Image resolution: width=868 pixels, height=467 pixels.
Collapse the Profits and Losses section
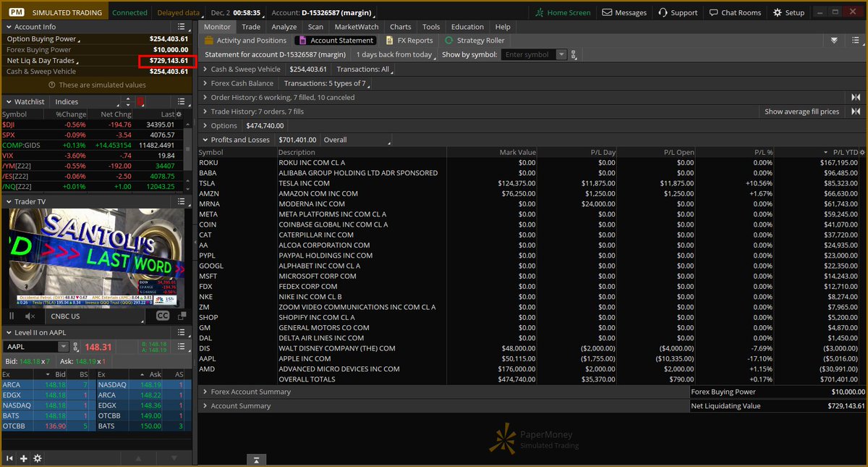coord(205,140)
